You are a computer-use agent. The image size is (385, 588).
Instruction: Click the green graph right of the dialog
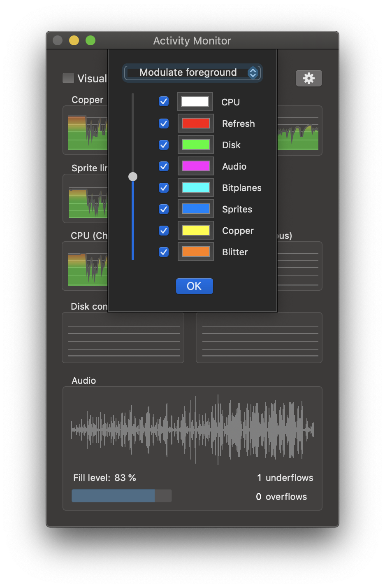[x=299, y=131]
